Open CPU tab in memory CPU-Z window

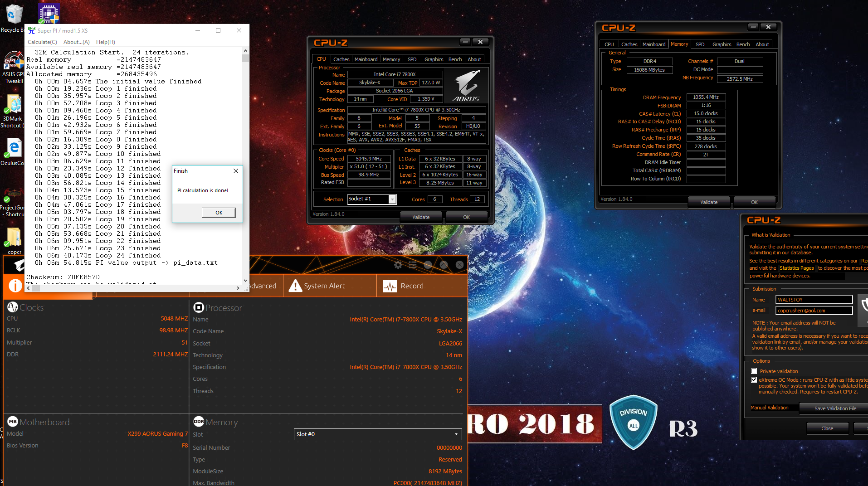[x=609, y=44]
